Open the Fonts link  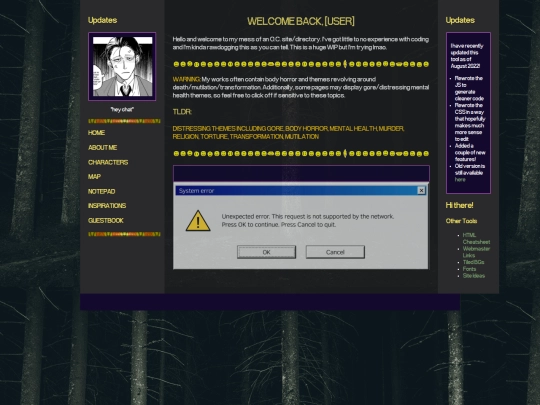pyautogui.click(x=469, y=269)
